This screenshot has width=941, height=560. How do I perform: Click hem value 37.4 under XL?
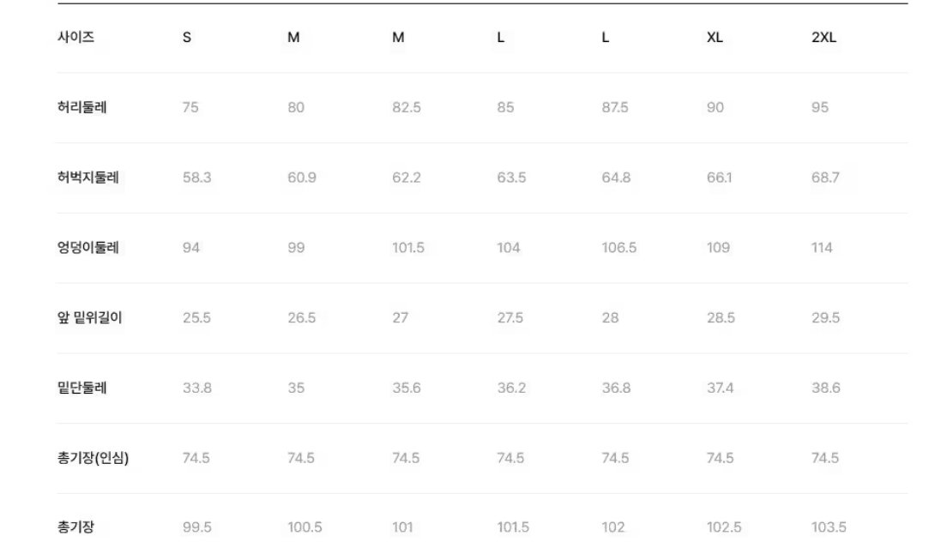click(720, 388)
